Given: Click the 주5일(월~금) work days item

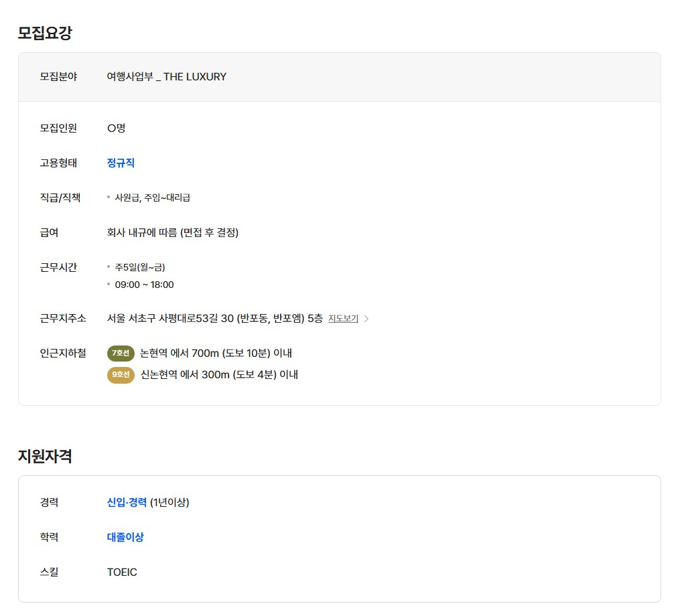Looking at the screenshot, I should pos(140,267).
